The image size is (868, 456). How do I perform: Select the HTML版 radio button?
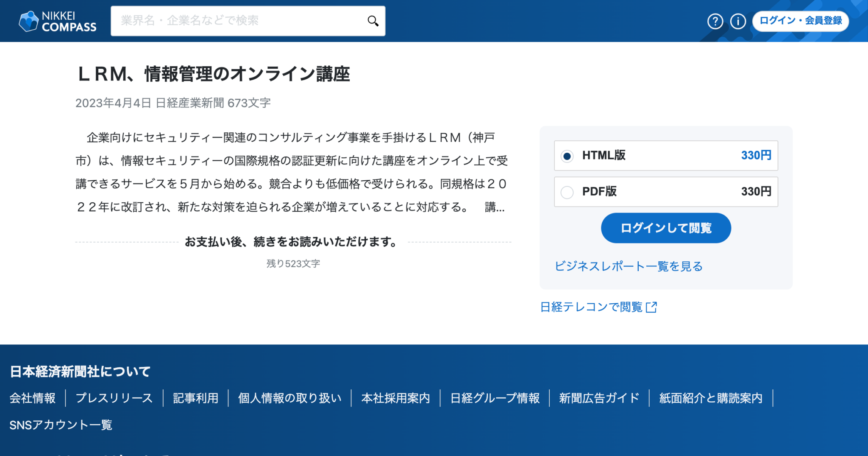tap(567, 156)
